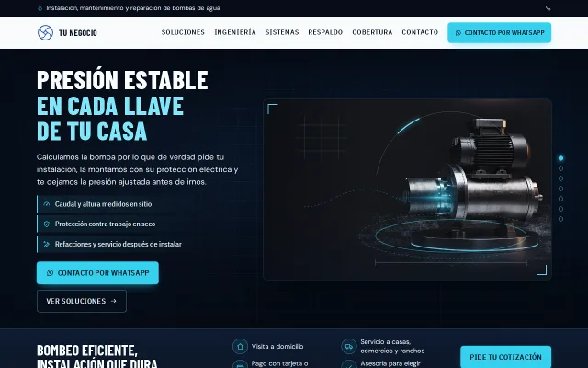Click the card icon beside Pago con tarjeta
The width and height of the screenshot is (588, 368).
tap(240, 365)
